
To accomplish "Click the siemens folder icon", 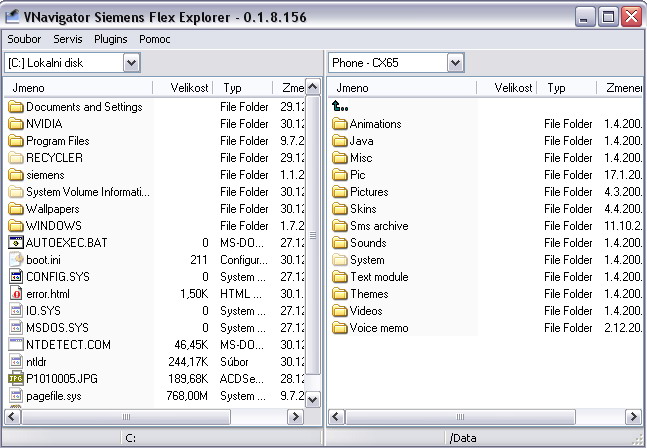I will coord(16,175).
